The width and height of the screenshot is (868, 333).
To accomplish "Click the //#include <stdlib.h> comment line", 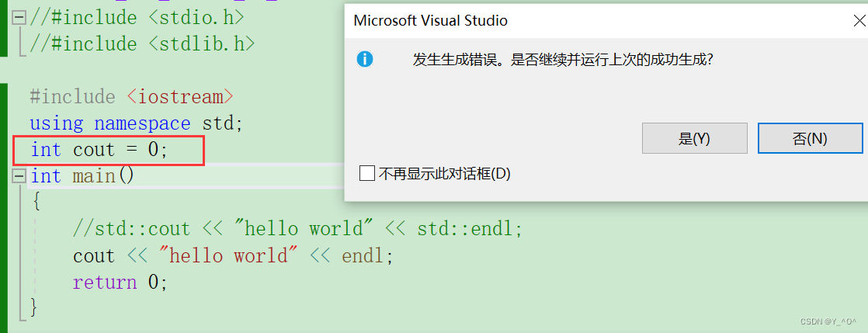I will (x=142, y=43).
